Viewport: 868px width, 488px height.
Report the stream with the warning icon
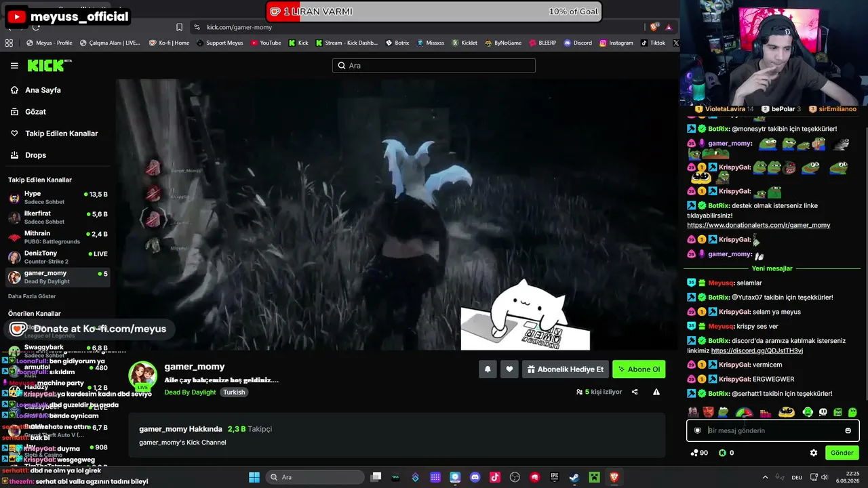(656, 392)
